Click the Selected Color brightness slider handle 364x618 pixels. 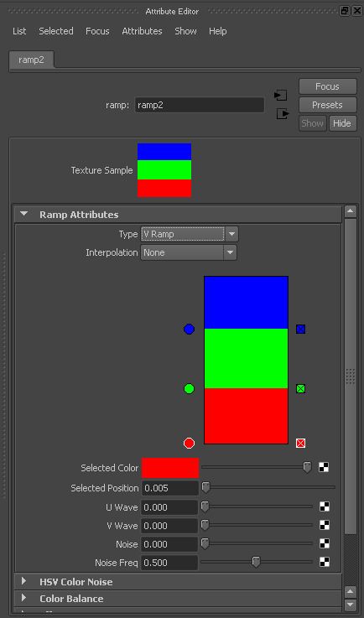coord(307,467)
